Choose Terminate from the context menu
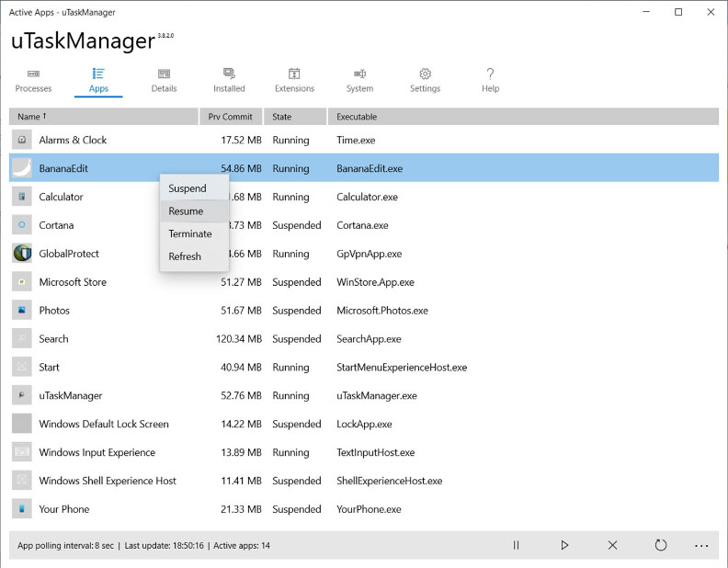Viewport: 728px width, 568px height. [194, 233]
